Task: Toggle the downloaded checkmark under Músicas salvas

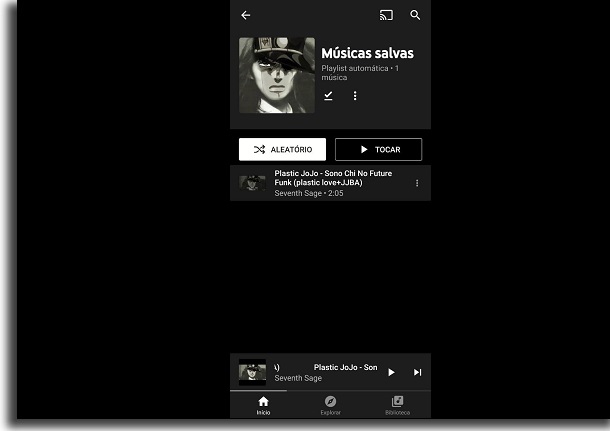Action: (328, 96)
